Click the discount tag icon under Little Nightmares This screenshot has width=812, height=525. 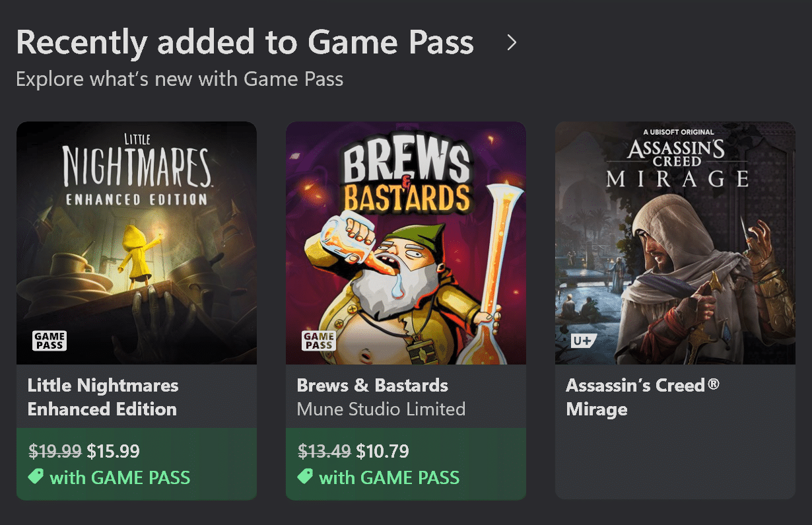(36, 477)
